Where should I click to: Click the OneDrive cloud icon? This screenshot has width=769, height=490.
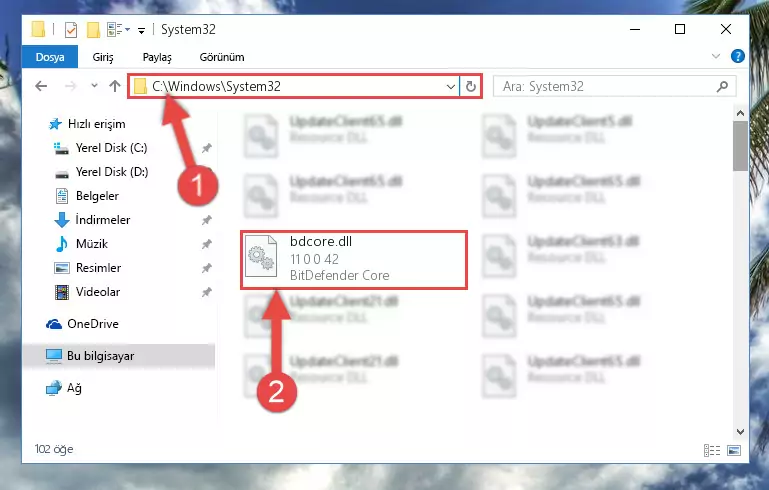click(53, 324)
